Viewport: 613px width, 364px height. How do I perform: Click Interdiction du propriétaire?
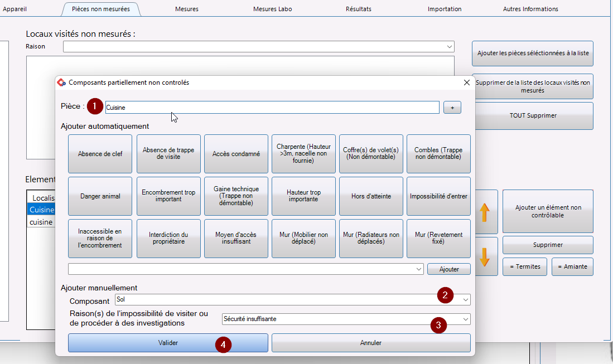(x=168, y=239)
